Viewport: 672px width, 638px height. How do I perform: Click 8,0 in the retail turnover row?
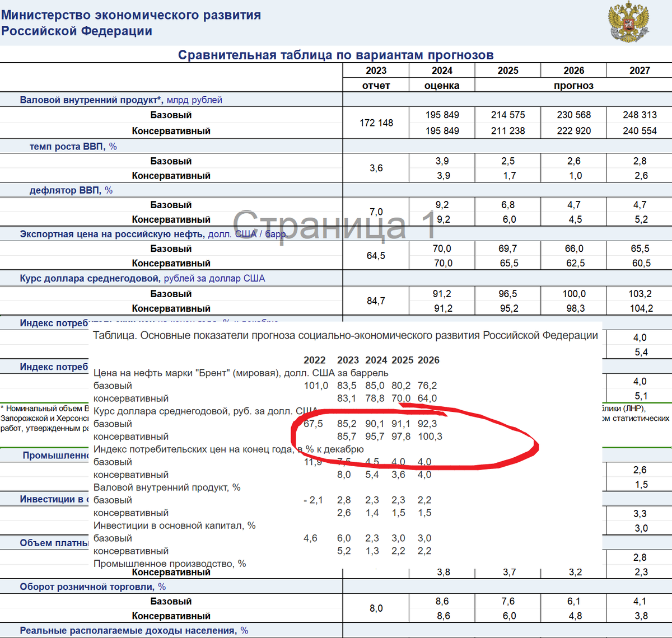376,608
